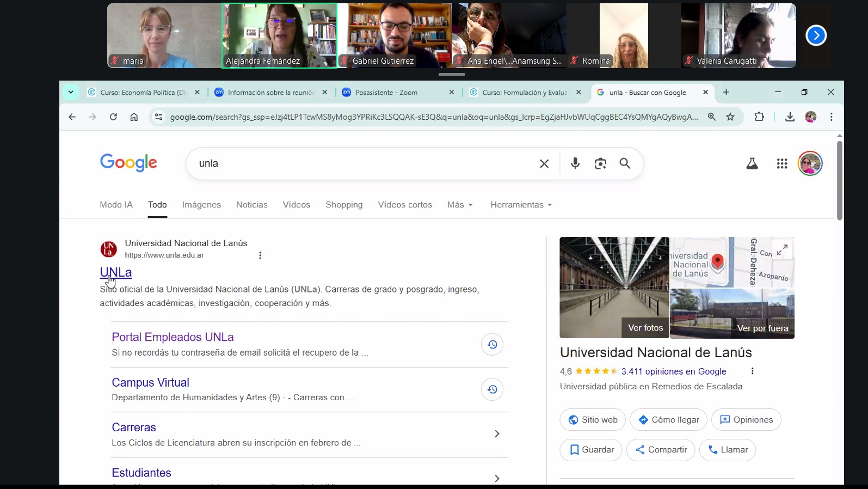
Task: Switch to the Imágenes results tab
Action: point(201,205)
